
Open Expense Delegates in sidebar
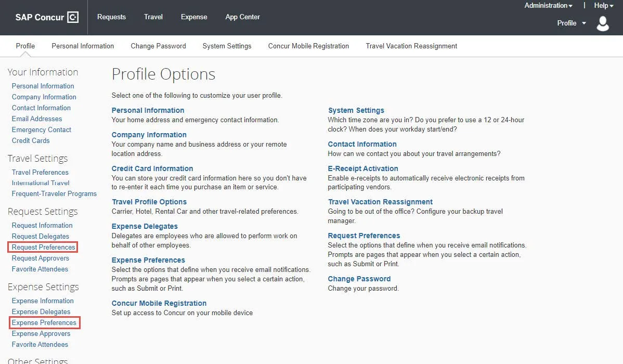click(41, 312)
